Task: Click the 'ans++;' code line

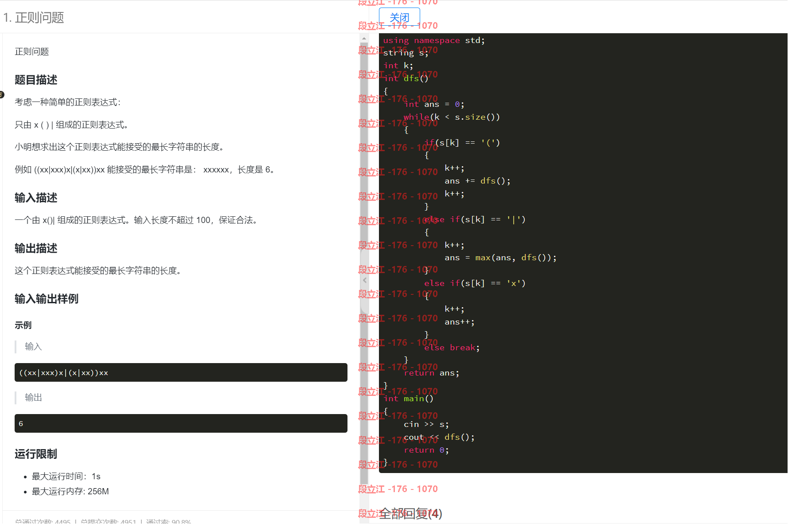Action: click(x=459, y=322)
